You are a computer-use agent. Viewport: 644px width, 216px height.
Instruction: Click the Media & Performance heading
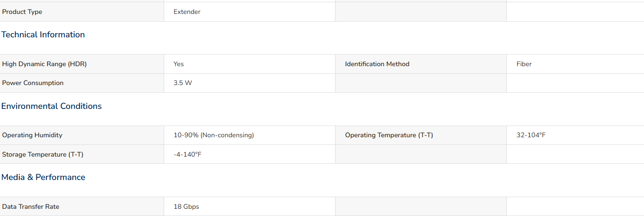(43, 177)
